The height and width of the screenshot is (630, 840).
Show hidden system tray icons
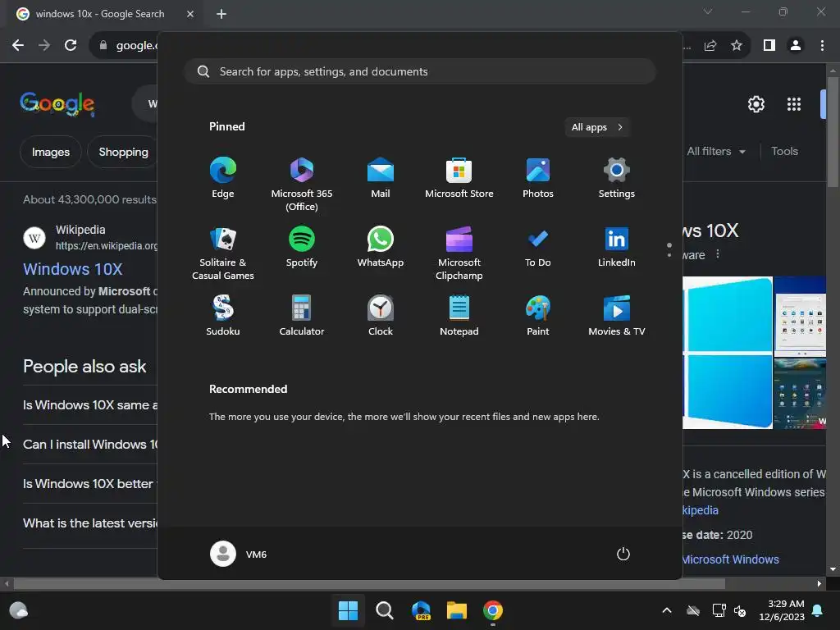pos(667,610)
